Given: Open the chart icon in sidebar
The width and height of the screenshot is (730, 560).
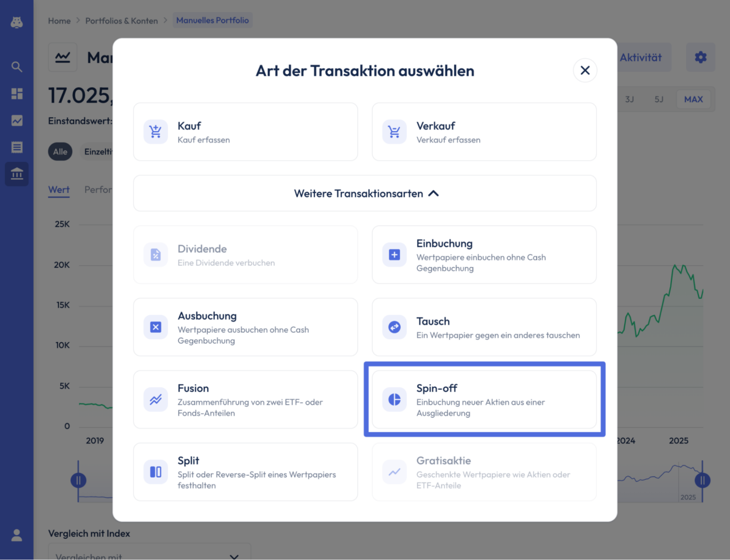Looking at the screenshot, I should (x=17, y=120).
